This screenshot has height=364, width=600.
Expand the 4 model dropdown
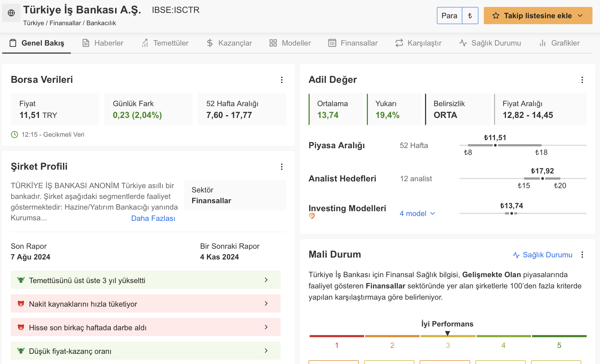coord(417,213)
